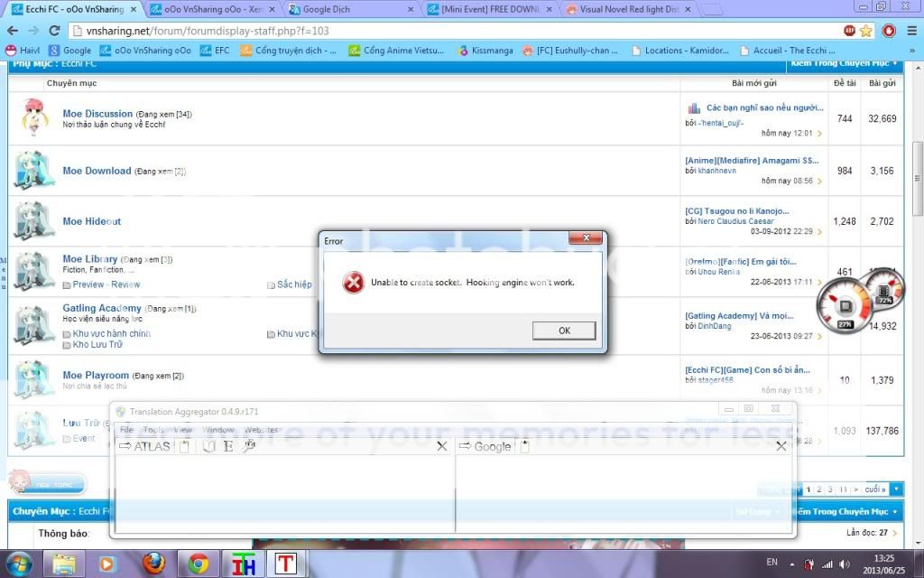The width and height of the screenshot is (924, 578).
Task: Open Firefox from the taskbar
Action: tap(154, 564)
